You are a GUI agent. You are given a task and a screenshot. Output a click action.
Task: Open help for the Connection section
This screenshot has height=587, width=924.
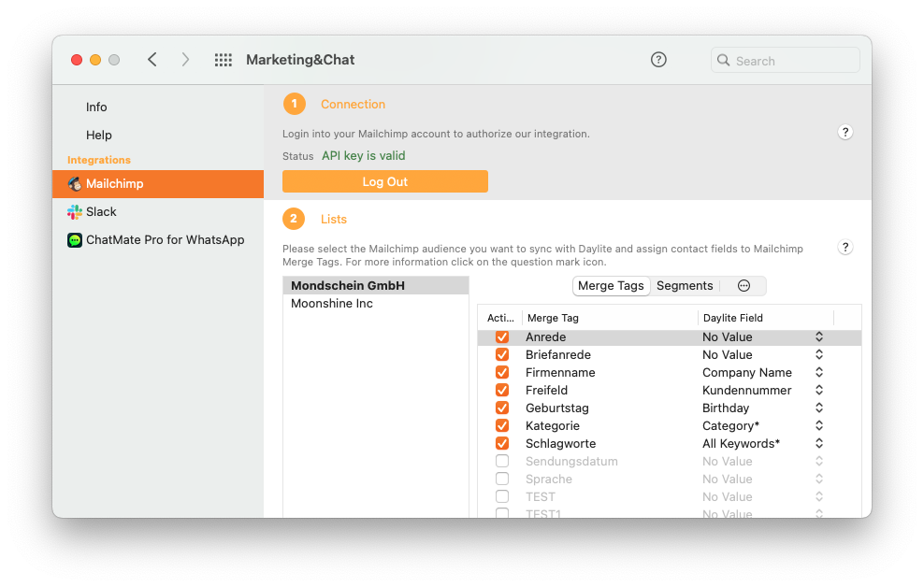pyautogui.click(x=845, y=132)
